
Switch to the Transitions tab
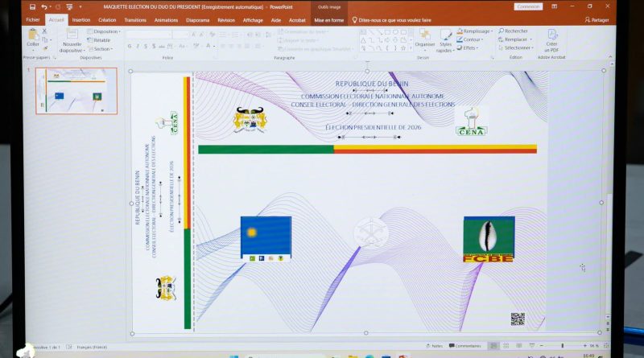tap(135, 19)
